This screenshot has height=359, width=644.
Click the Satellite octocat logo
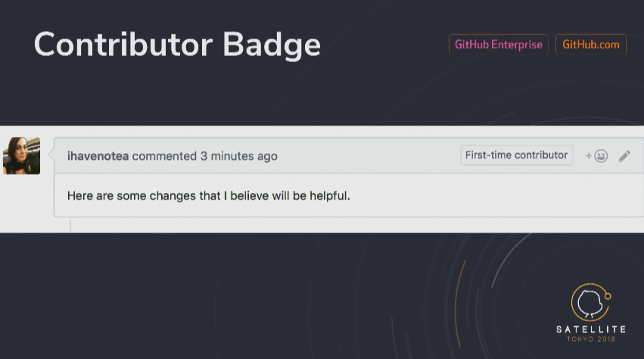coord(590,303)
